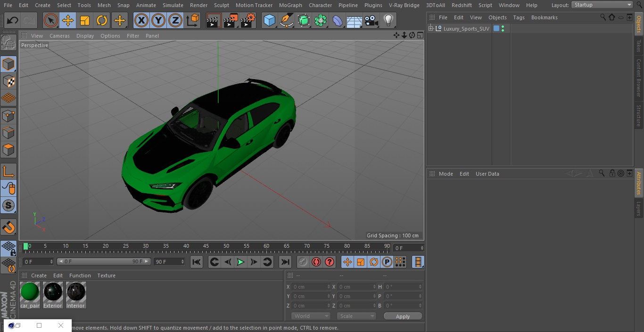Render to Picture Viewer

pos(231,21)
